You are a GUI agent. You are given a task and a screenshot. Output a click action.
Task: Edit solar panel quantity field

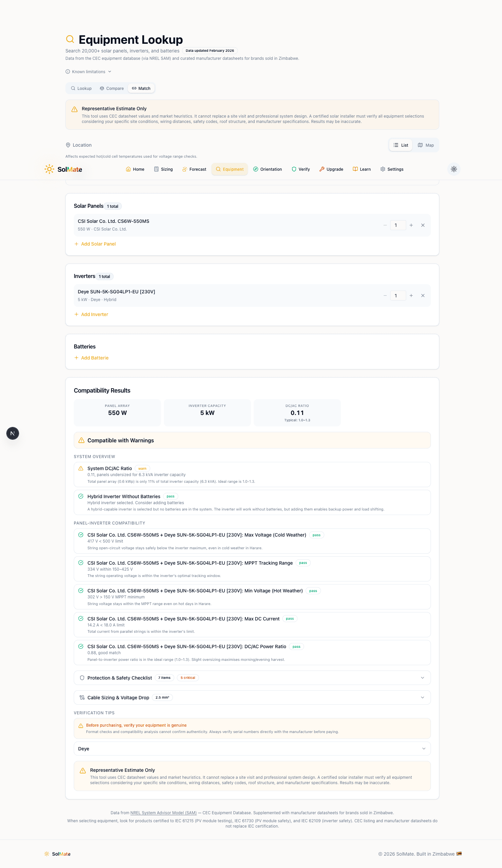[398, 225]
